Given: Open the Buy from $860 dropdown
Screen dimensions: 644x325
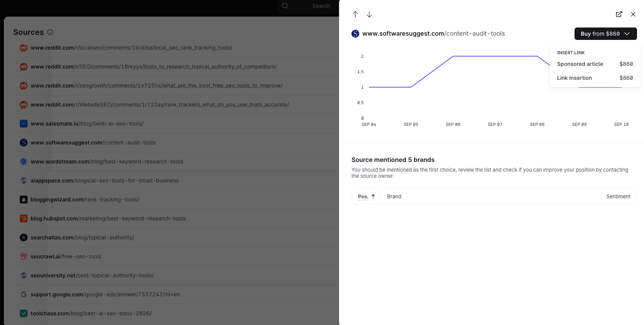Looking at the screenshot, I should pyautogui.click(x=606, y=34).
